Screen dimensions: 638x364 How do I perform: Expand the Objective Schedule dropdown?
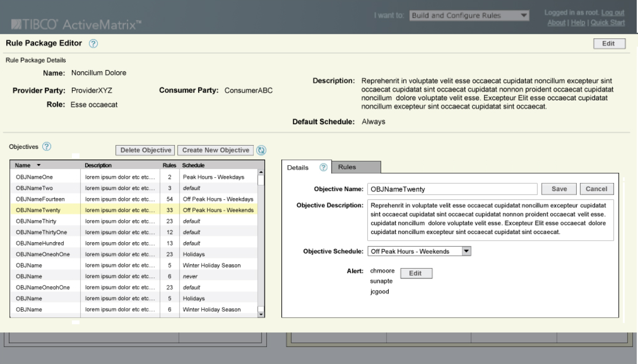pyautogui.click(x=466, y=251)
